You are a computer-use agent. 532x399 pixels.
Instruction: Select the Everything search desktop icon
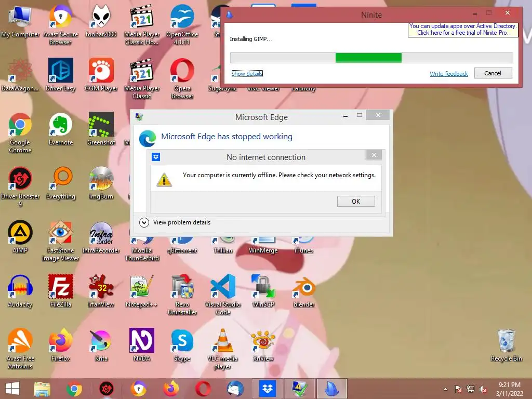point(60,183)
